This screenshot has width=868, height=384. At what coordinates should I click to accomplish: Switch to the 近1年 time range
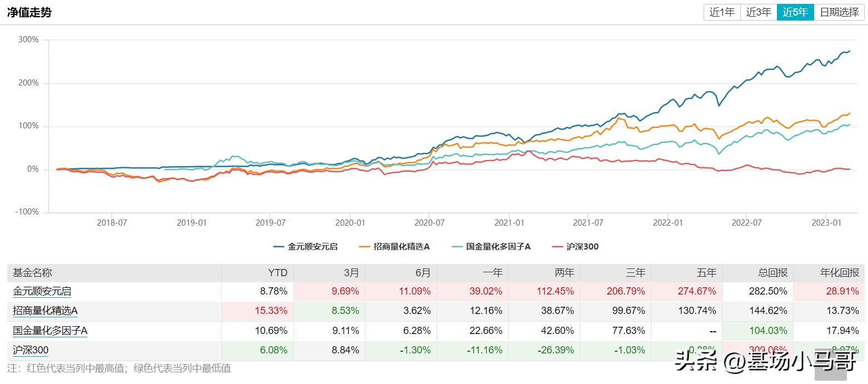point(721,12)
